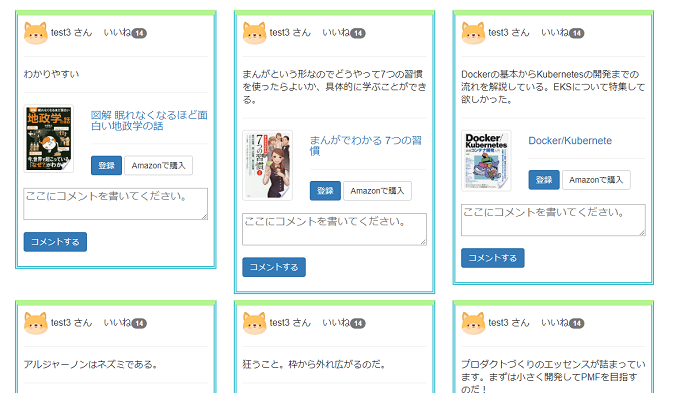Click the cat avatar on the 地政学 review card
Viewport: 680px width, 393px height.
[36, 33]
